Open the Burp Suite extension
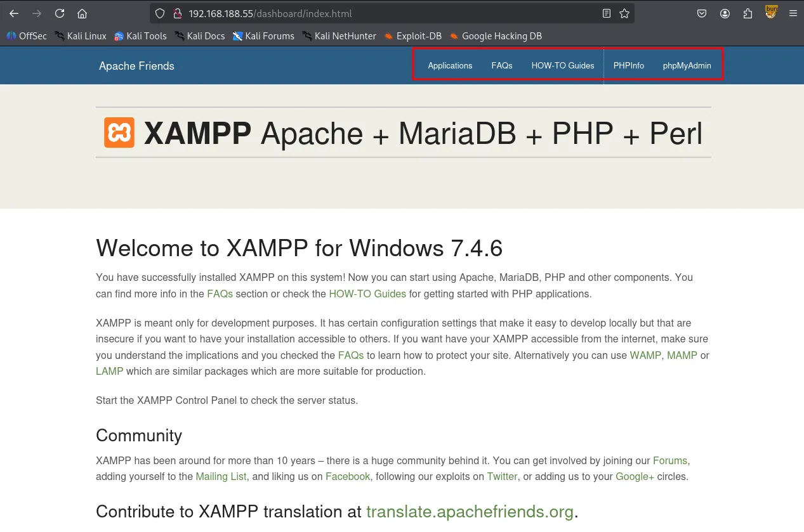 pyautogui.click(x=770, y=11)
